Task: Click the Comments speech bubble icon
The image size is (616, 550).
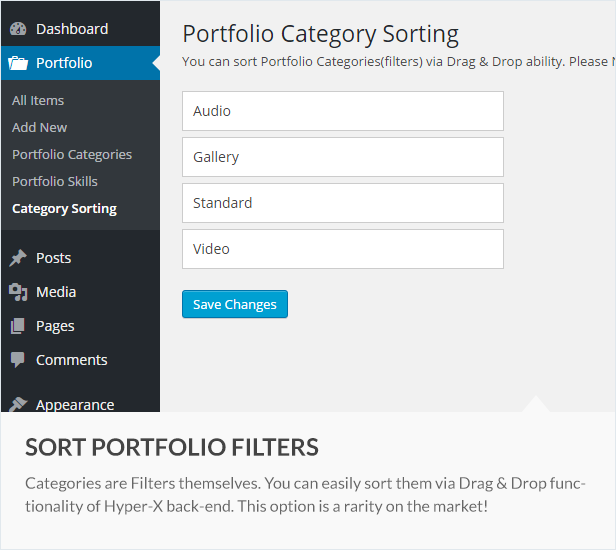Action: pyautogui.click(x=18, y=360)
